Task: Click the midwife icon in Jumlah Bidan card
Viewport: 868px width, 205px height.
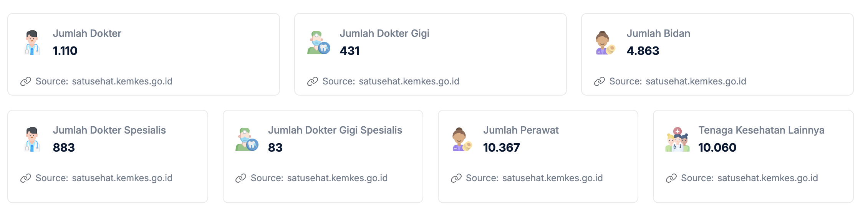Action: (605, 43)
